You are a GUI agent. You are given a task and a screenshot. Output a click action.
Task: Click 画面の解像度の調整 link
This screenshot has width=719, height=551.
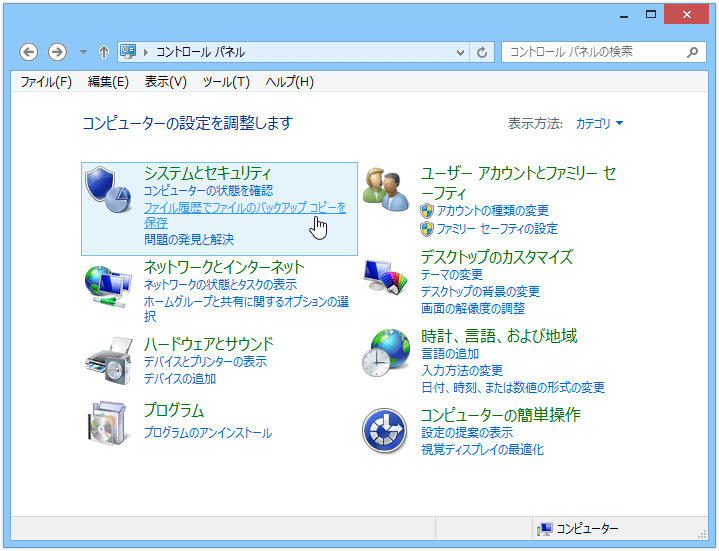point(473,309)
